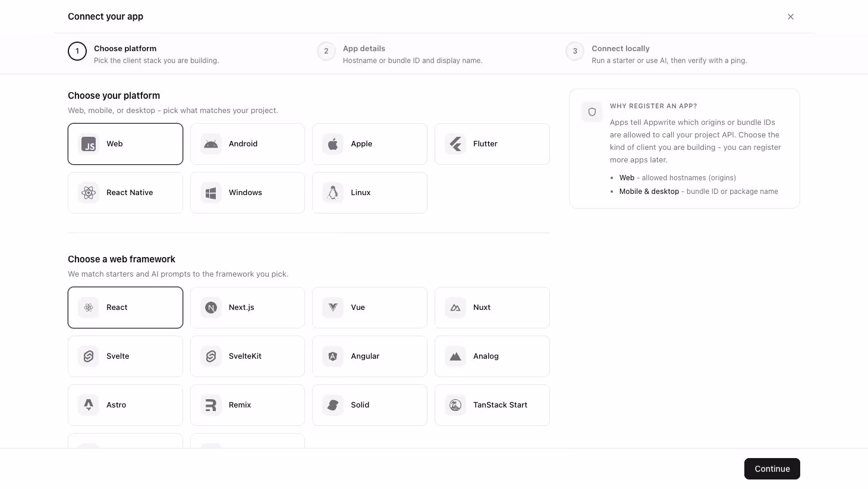Select the Astro rocket icon
Screen dimensions: 868x489
[89, 405]
